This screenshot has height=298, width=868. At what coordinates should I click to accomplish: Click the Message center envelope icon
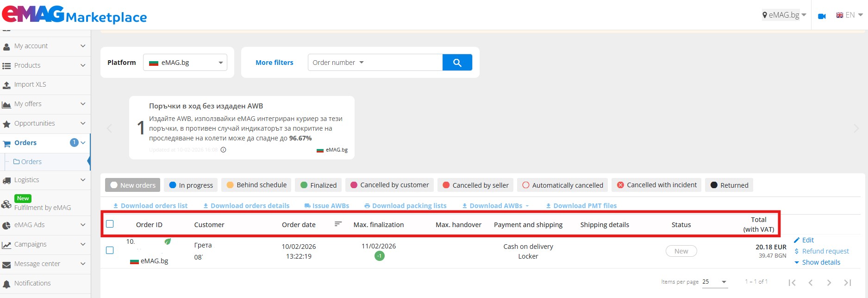point(6,264)
